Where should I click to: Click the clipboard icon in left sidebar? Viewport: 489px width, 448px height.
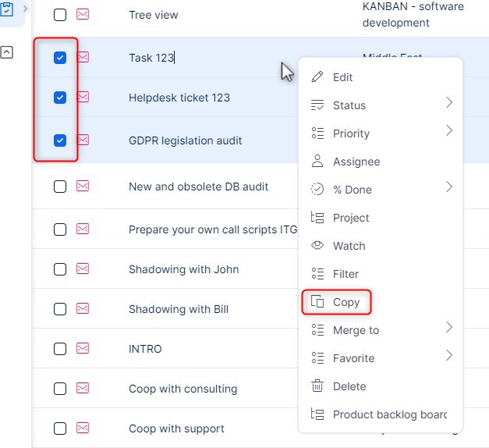pyautogui.click(x=8, y=10)
